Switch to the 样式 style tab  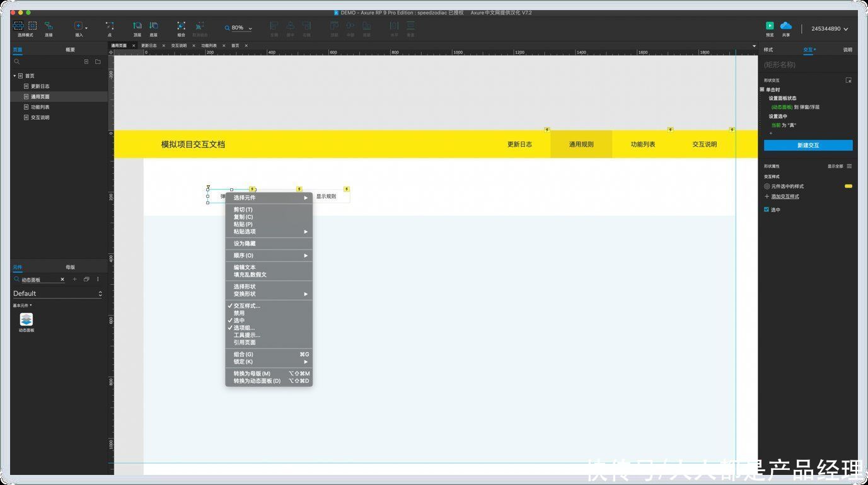(x=768, y=50)
